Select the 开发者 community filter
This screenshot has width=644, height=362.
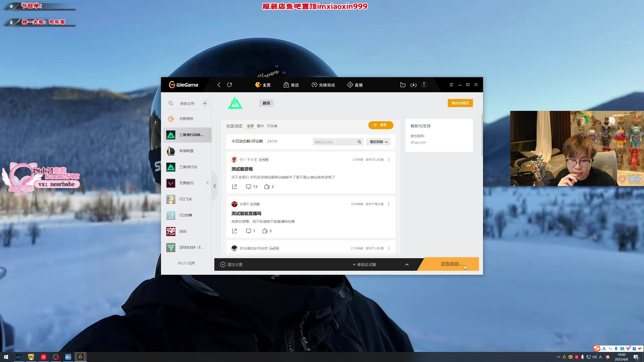coord(272,126)
